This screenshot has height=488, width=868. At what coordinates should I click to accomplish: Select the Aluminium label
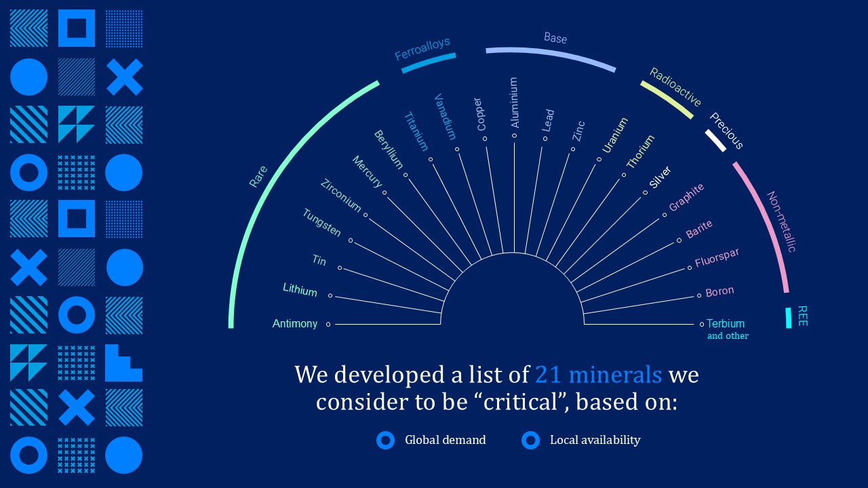pyautogui.click(x=514, y=103)
